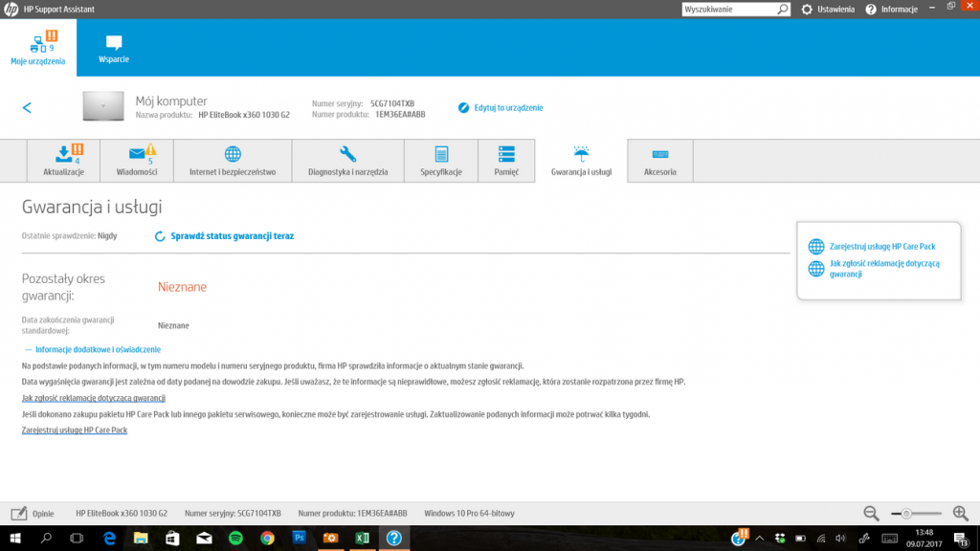
Task: Open the Specyfikacje tab
Action: point(441,161)
